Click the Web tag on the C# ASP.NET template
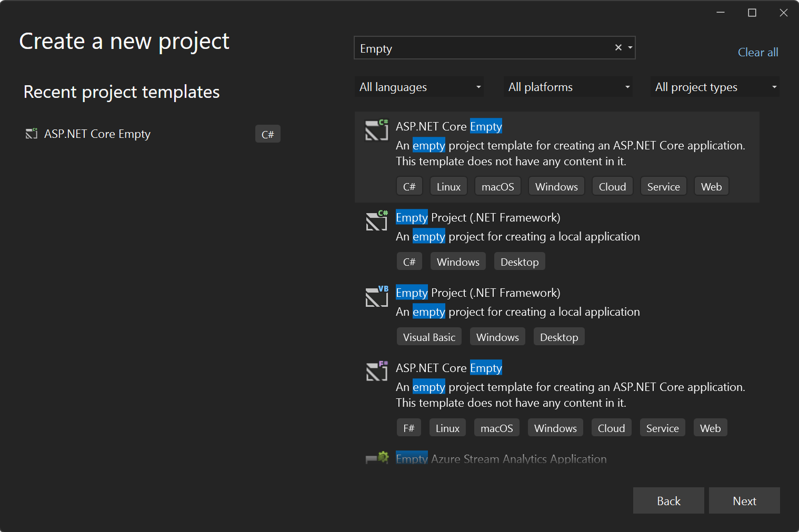 pyautogui.click(x=712, y=186)
